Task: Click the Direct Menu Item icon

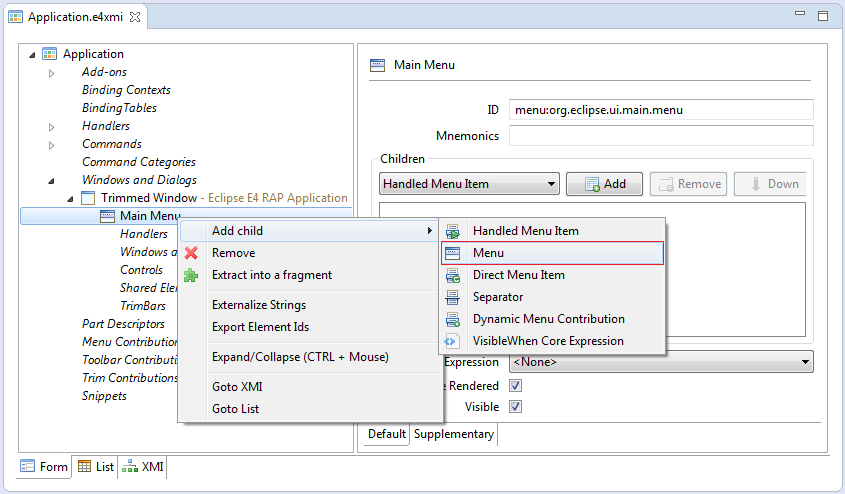Action: [453, 275]
